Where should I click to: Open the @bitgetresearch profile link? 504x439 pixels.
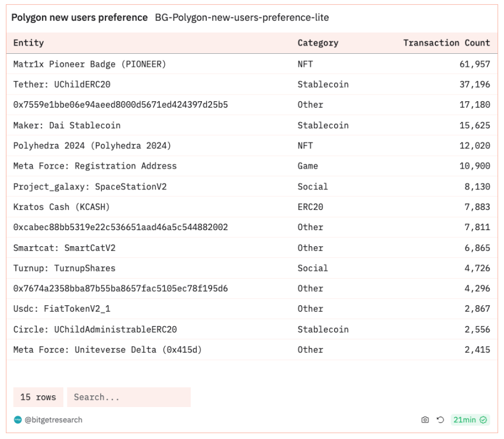[53, 420]
